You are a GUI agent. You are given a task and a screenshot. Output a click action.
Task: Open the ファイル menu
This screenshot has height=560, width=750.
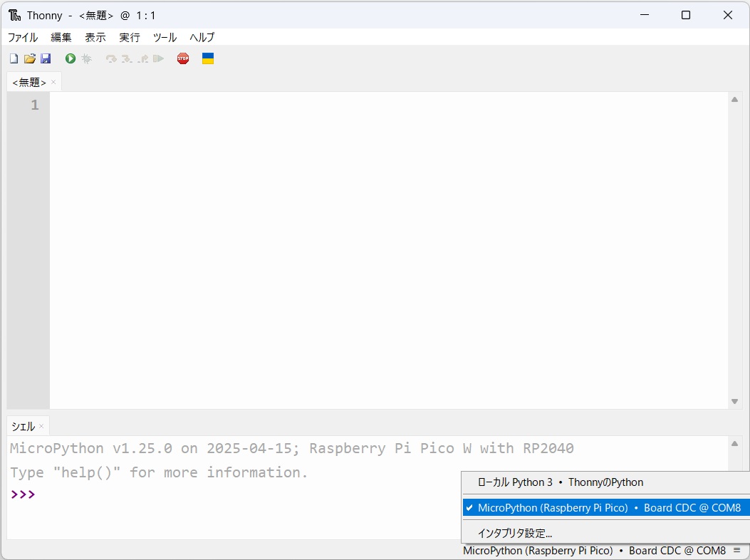23,37
